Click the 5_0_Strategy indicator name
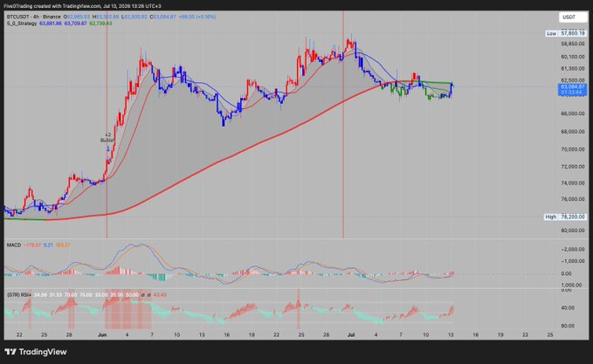This screenshot has height=364, width=593. 22,24
